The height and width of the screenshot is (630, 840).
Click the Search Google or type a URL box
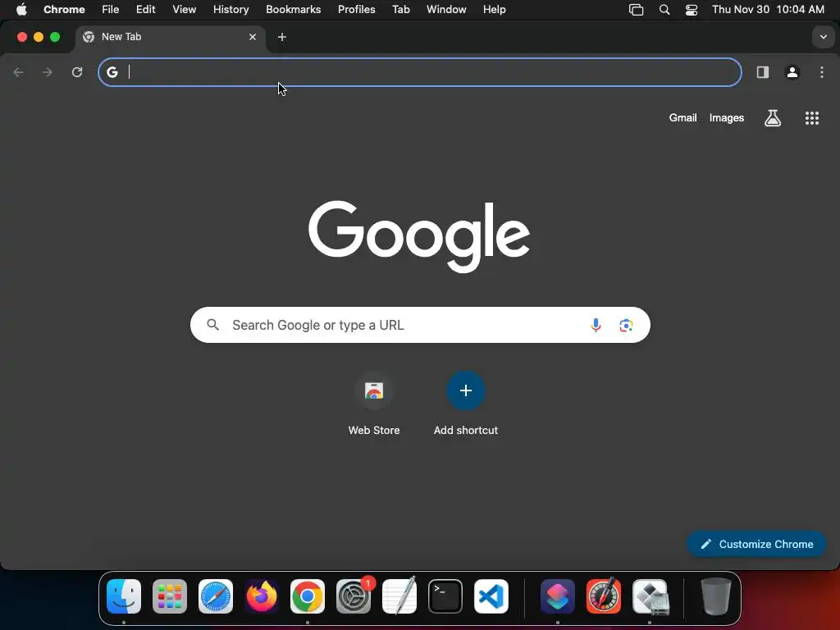[x=420, y=325]
